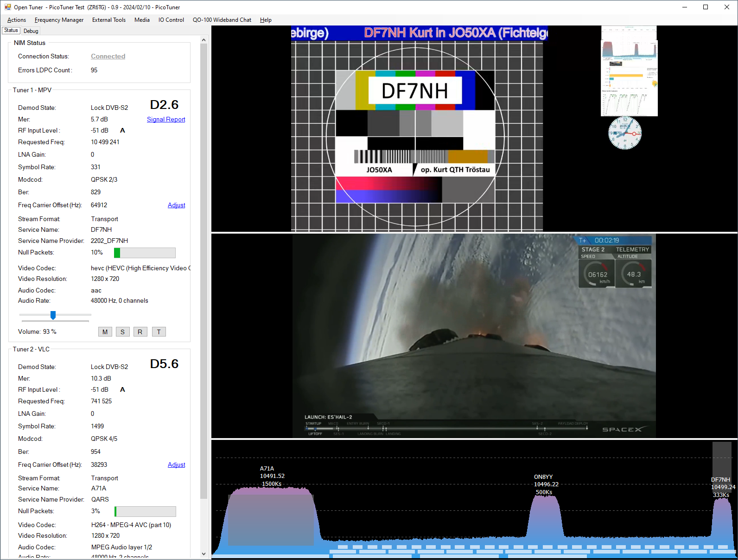Select the DF7NH signal in spectrum

[722, 517]
